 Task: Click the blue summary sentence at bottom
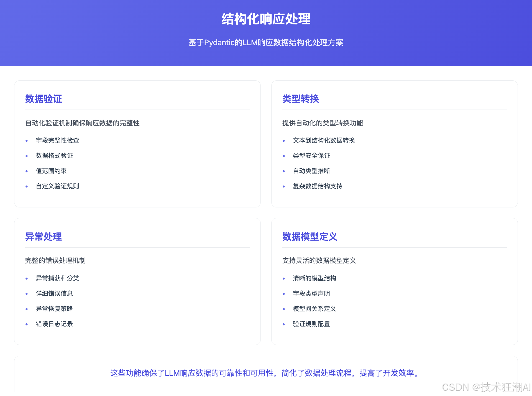coord(266,373)
